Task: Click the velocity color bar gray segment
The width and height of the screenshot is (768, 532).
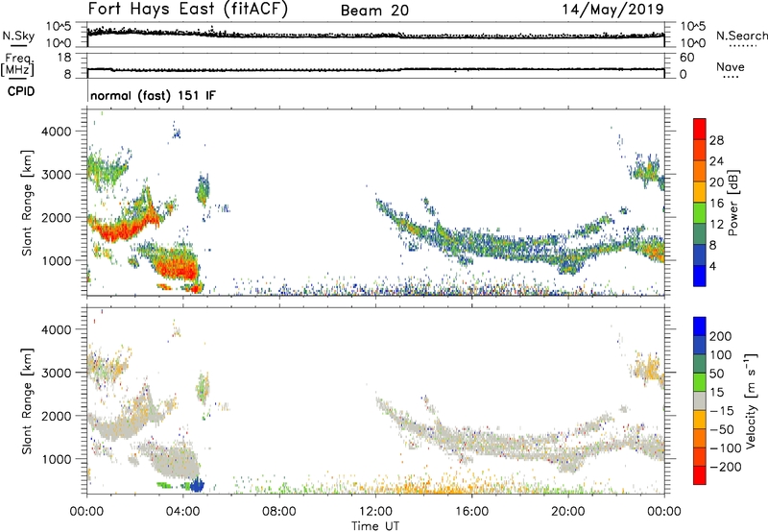Action: tap(700, 401)
